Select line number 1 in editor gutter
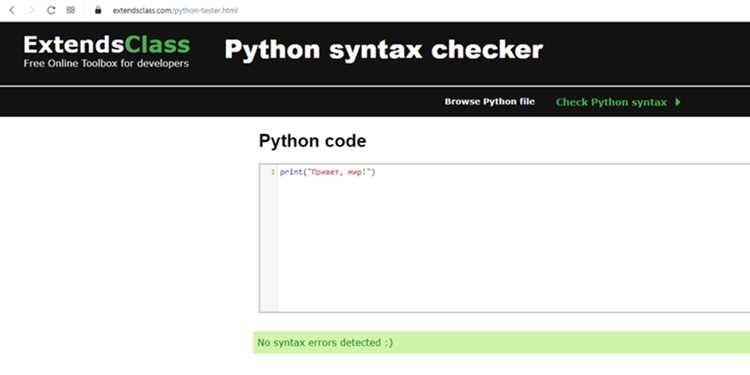The height and width of the screenshot is (375, 750). [273, 172]
